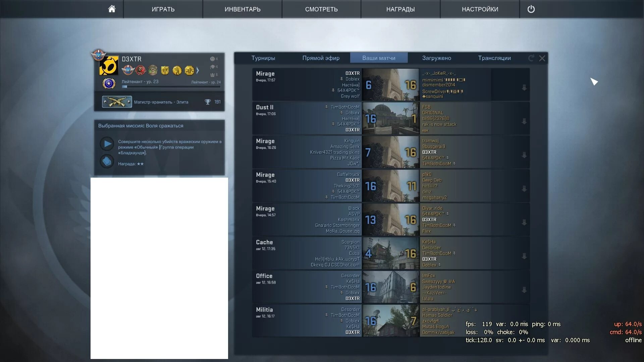Viewport: 644px width, 362px height.
Task: Open the ИНВЕНТАРЬ menu
Action: pos(243,9)
